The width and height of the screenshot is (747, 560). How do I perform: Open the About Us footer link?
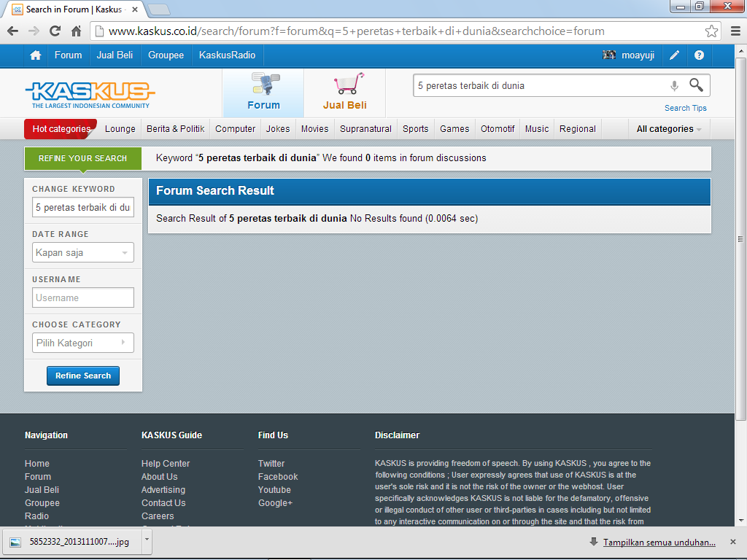tap(159, 477)
